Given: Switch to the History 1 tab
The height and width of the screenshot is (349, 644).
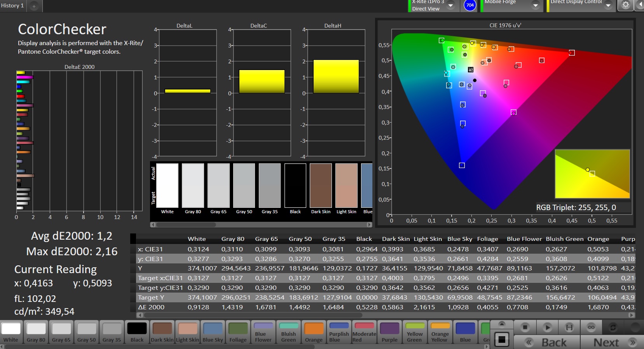Looking at the screenshot, I should (12, 5).
